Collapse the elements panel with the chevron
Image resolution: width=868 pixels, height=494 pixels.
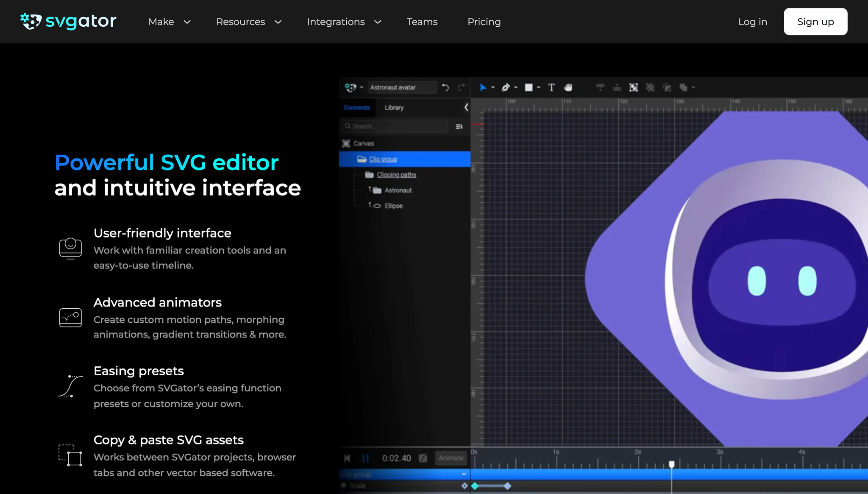click(466, 107)
